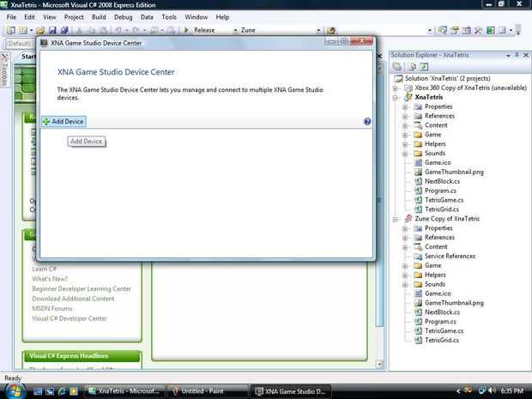Click the Start Debugging green play icon
532x399 pixels.
186,30
